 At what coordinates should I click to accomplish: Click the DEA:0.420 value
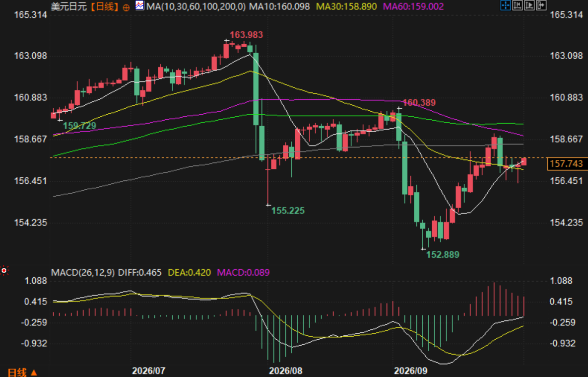click(190, 272)
